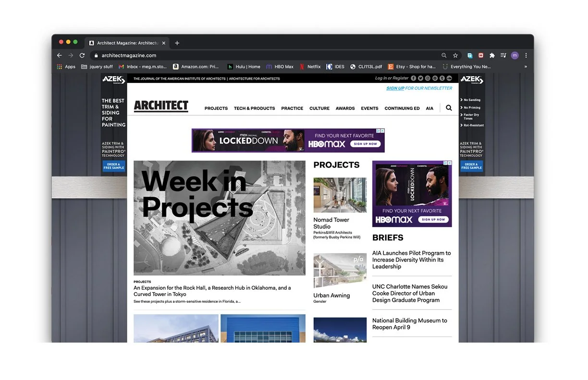Click SIGN UP NOW on the banner HBO Max ad

(366, 143)
